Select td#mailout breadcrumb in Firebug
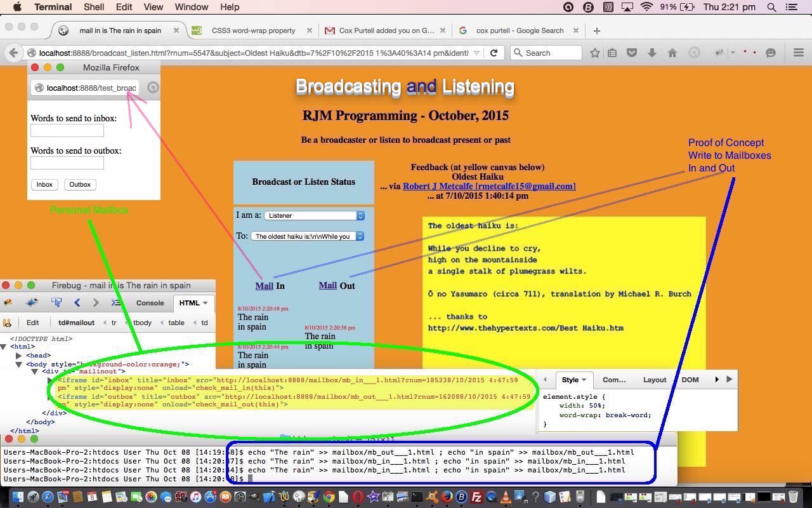The width and height of the screenshot is (812, 508). pos(76,323)
